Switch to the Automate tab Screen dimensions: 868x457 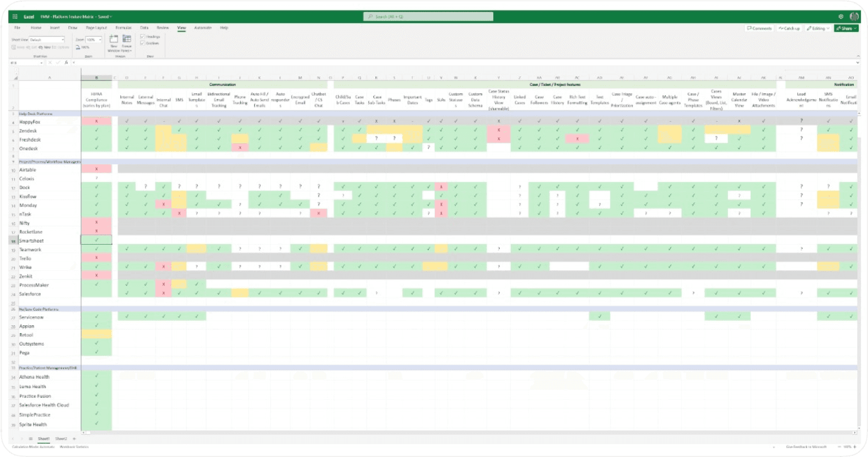(203, 28)
